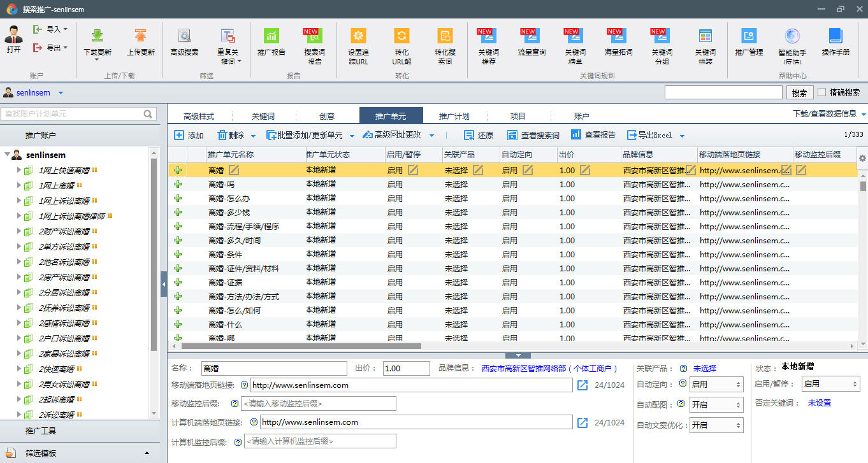The width and height of the screenshot is (868, 463).
Task: Click the 移动监控后缀 input field
Action: [x=318, y=404]
